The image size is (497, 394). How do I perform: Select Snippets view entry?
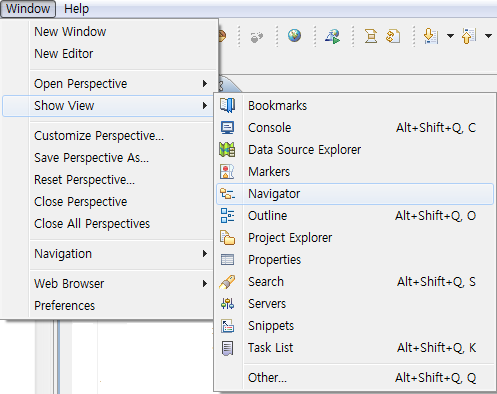(x=355, y=326)
